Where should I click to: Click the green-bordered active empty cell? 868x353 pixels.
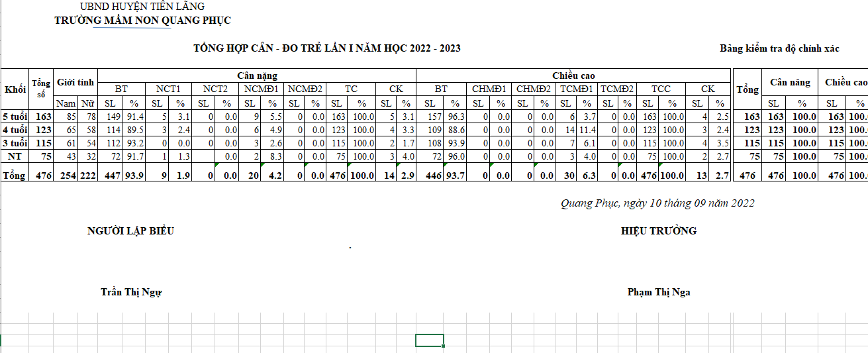pos(429,340)
